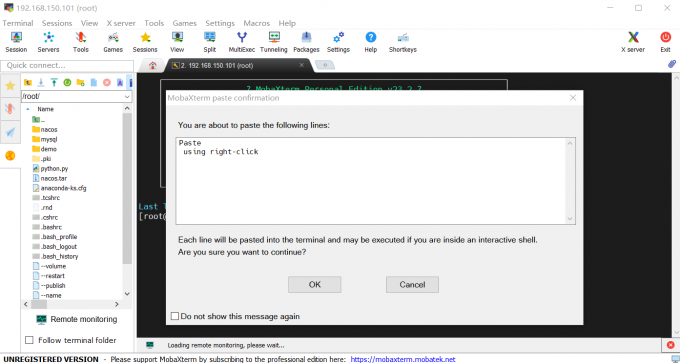Click the Exit toolbar icon
The width and height of the screenshot is (680, 363).
[665, 42]
